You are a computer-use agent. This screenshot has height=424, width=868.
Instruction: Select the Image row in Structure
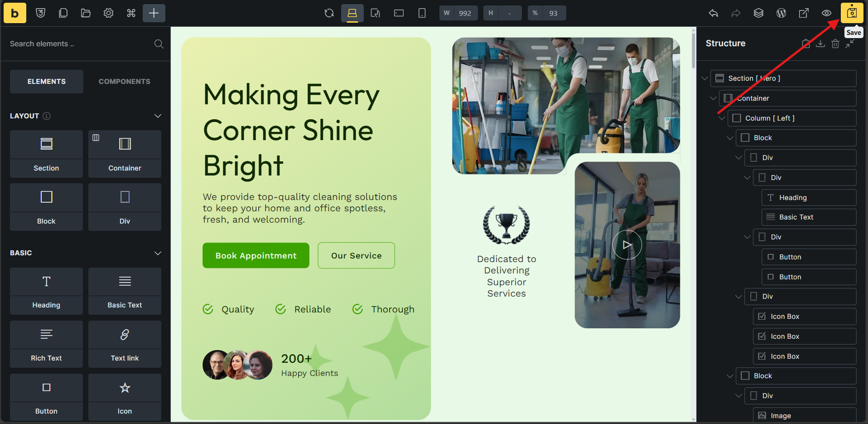click(805, 415)
